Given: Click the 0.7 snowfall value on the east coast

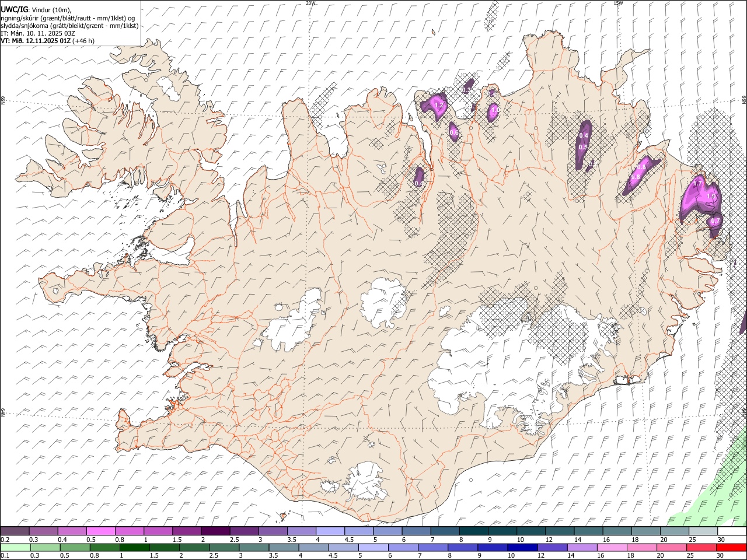Looking at the screenshot, I should coord(714,222).
